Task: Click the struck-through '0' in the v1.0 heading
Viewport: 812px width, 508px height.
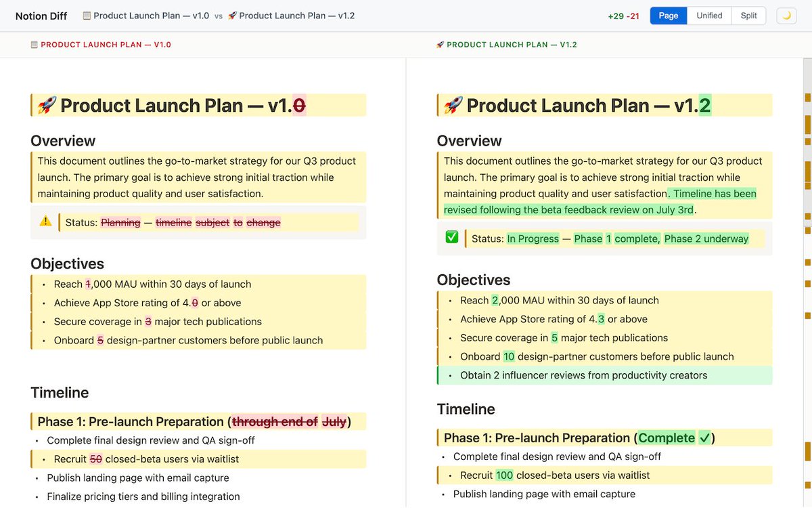Action: [x=299, y=105]
